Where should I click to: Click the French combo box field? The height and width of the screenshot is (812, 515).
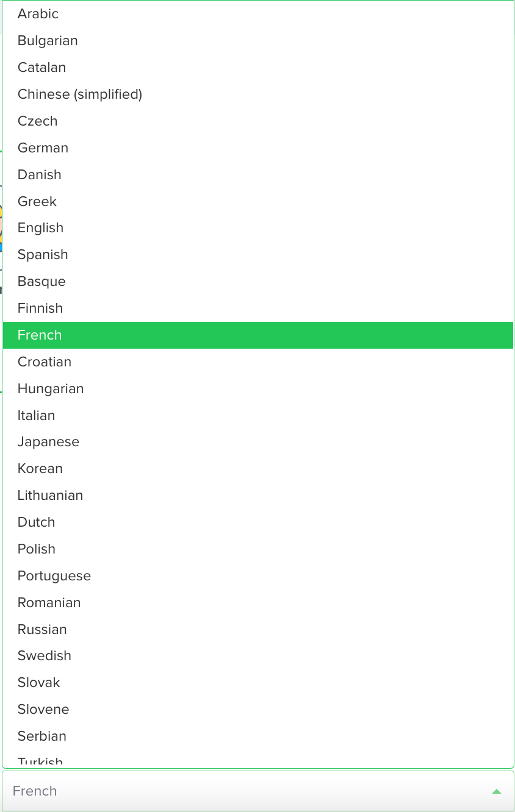[x=257, y=791]
